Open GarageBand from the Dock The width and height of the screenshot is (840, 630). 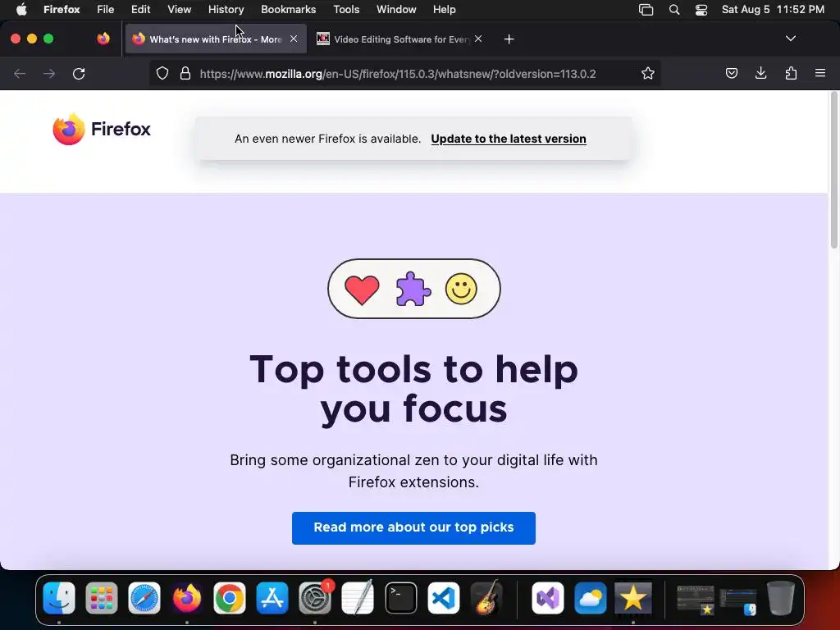click(486, 598)
